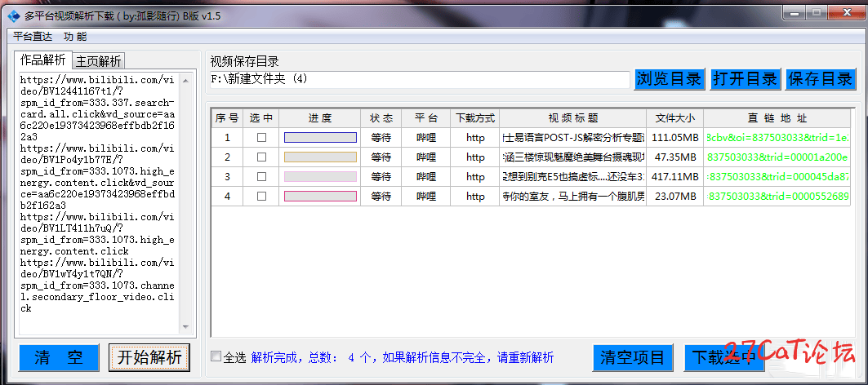Click the title containing 马上拥有一个腹肌男
Viewport: 868px width, 385px height.
click(x=573, y=197)
